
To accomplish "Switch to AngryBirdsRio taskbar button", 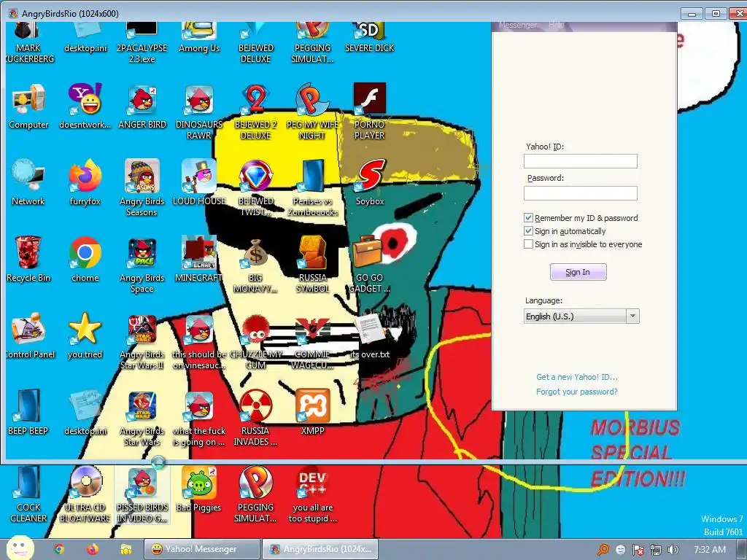I will click(321, 549).
